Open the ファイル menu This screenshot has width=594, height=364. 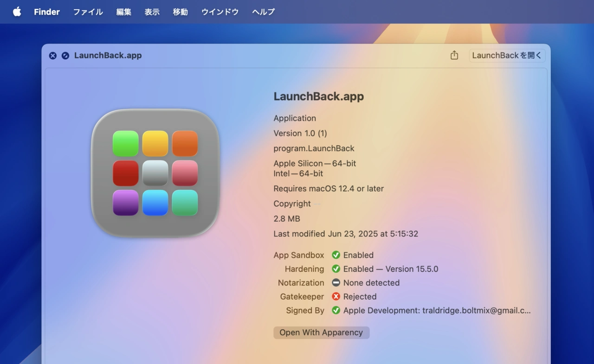[88, 12]
